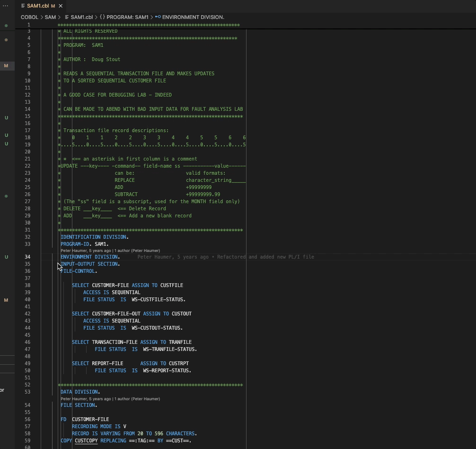Click line number 42 to select that line
Screen dimensions: 476x449
[x=28, y=314]
